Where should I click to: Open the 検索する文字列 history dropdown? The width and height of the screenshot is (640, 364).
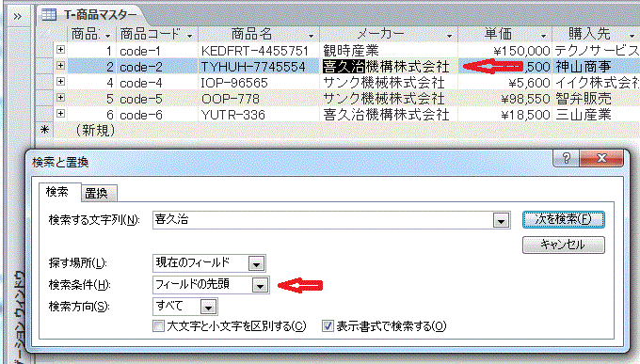501,221
